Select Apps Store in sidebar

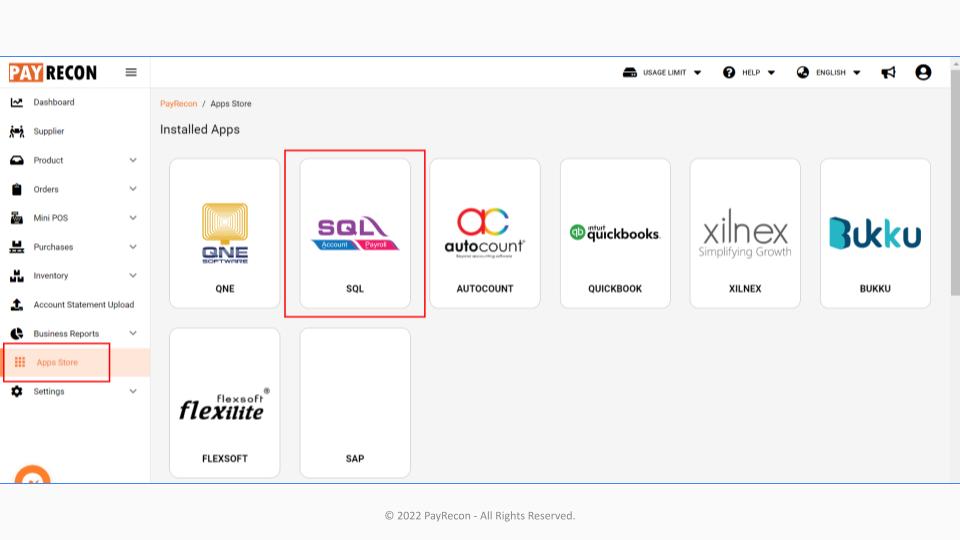pos(75,362)
